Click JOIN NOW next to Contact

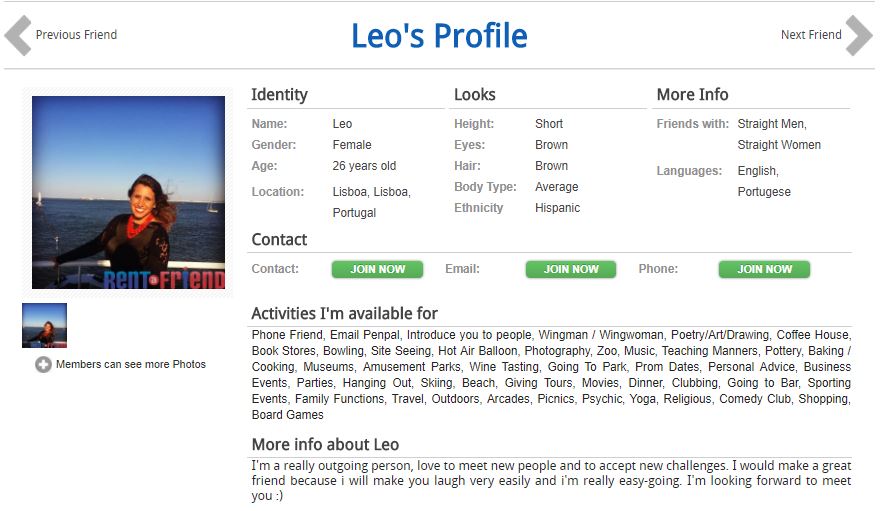pyautogui.click(x=377, y=270)
